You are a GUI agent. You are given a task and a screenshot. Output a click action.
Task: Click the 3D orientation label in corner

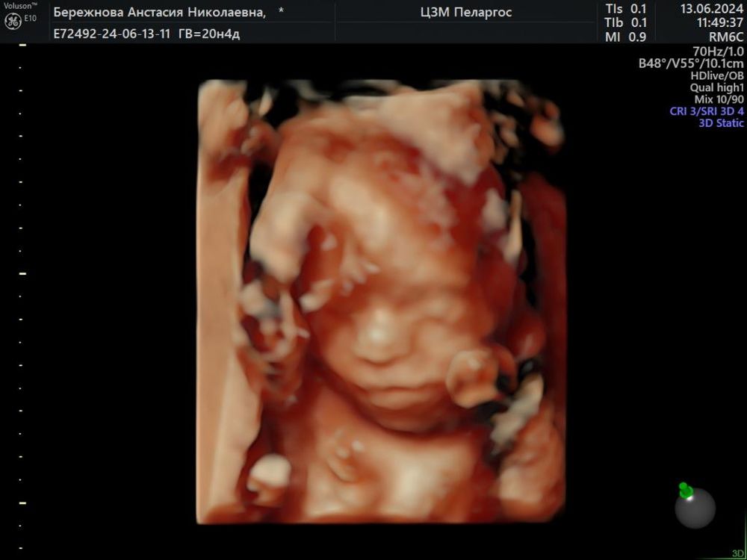point(738,553)
